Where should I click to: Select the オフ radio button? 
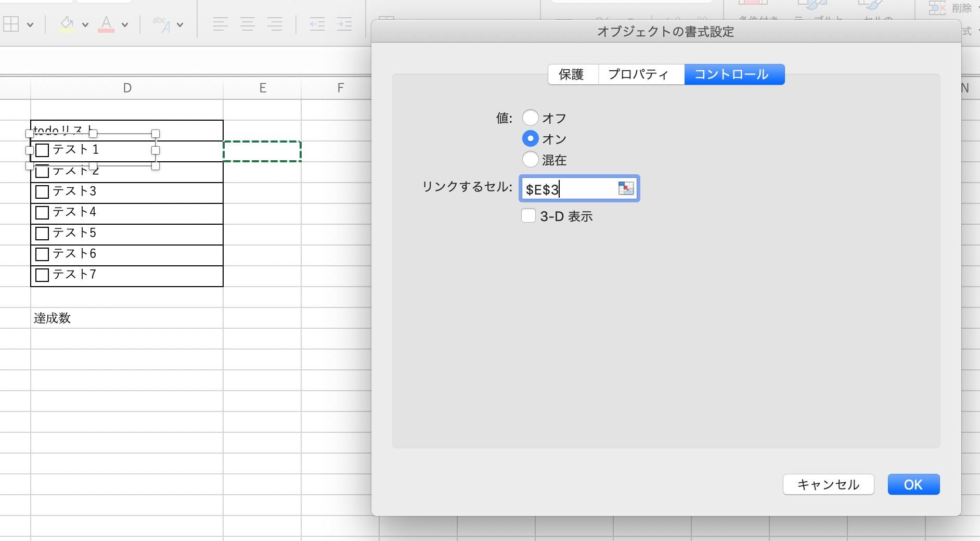[530, 118]
